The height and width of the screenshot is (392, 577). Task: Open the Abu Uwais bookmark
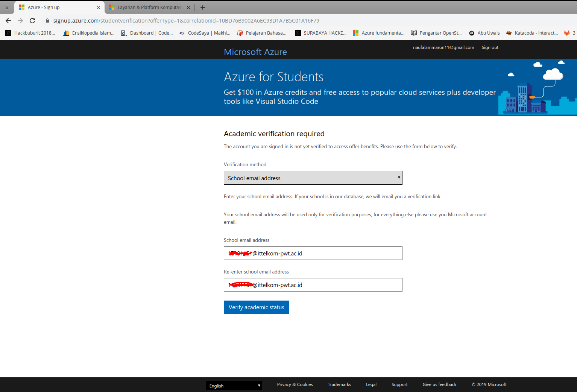(x=484, y=33)
